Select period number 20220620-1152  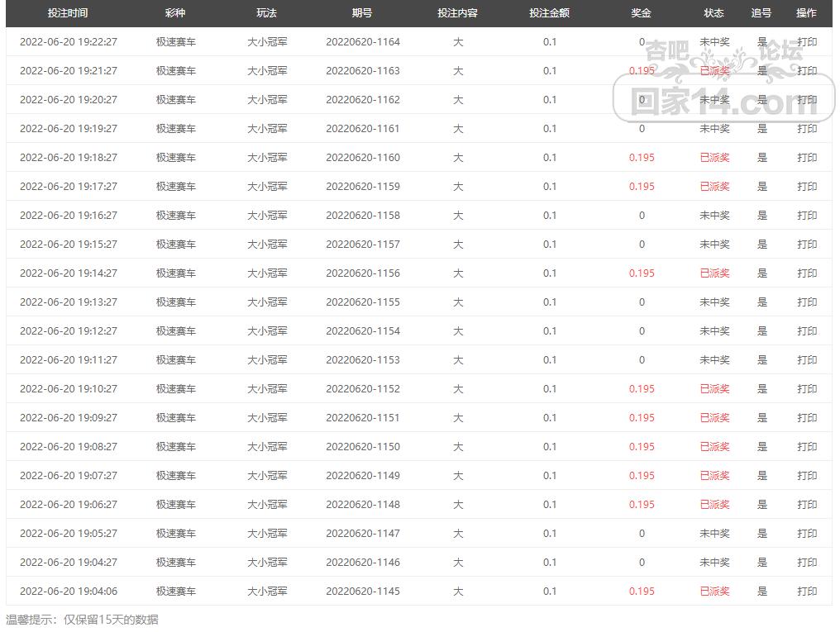tap(363, 388)
